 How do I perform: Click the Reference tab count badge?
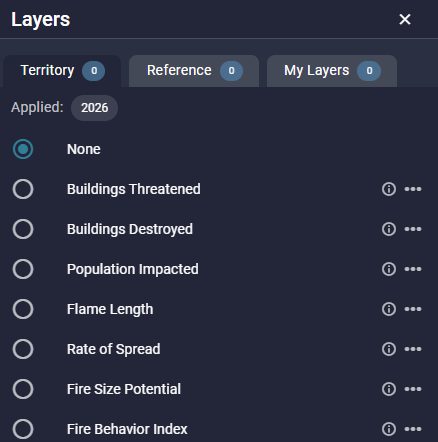[x=231, y=71]
